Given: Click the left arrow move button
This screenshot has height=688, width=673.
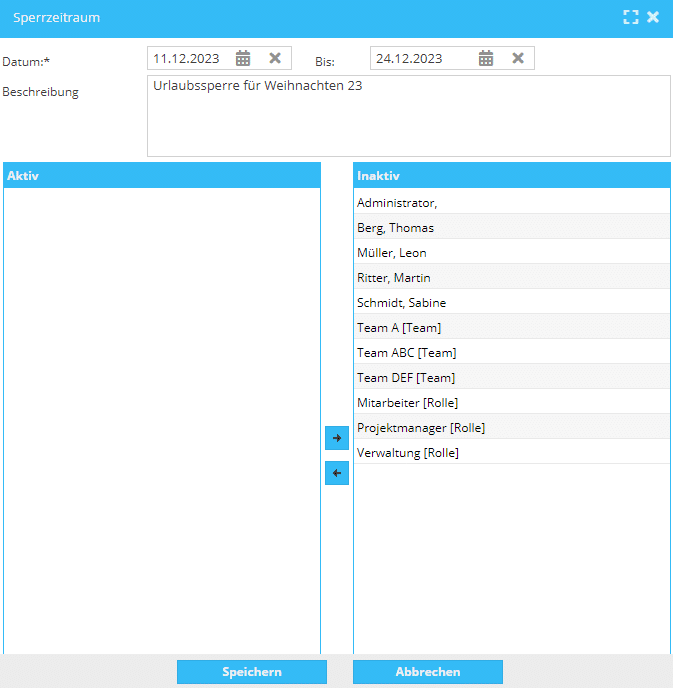Looking at the screenshot, I should [337, 473].
